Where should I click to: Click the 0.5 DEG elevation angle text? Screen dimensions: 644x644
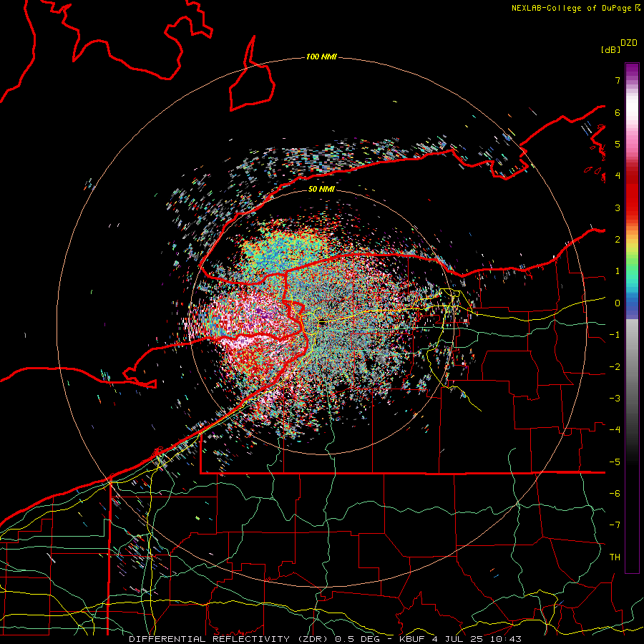[x=357, y=639]
